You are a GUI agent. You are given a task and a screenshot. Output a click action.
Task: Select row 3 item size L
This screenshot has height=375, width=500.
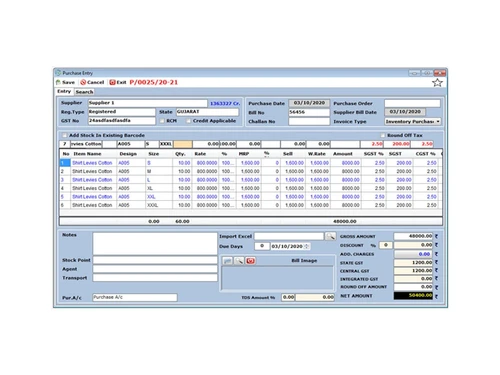pos(251,180)
